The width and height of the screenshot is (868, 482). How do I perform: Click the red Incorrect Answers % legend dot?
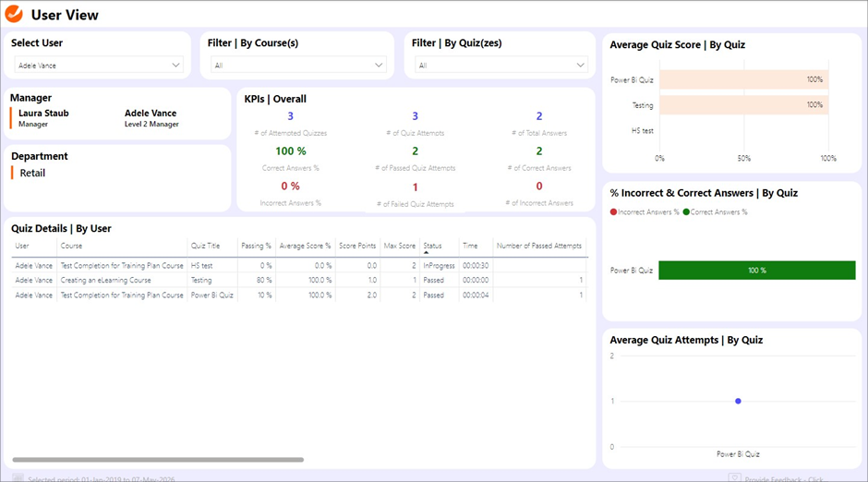[x=614, y=212]
